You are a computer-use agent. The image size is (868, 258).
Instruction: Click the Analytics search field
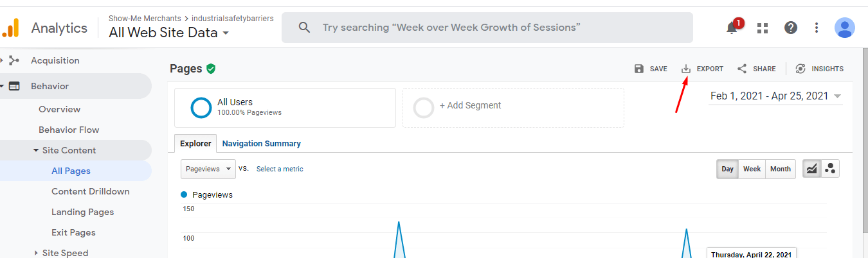tap(487, 28)
